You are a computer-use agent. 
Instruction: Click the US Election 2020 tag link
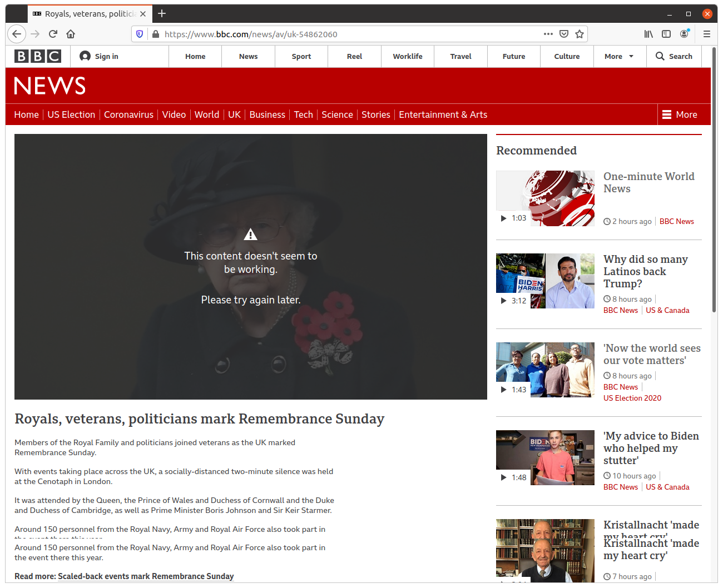[632, 398]
